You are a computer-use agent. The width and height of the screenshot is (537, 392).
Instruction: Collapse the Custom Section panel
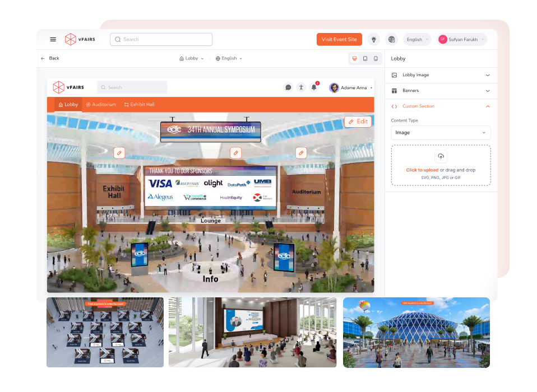tap(487, 106)
